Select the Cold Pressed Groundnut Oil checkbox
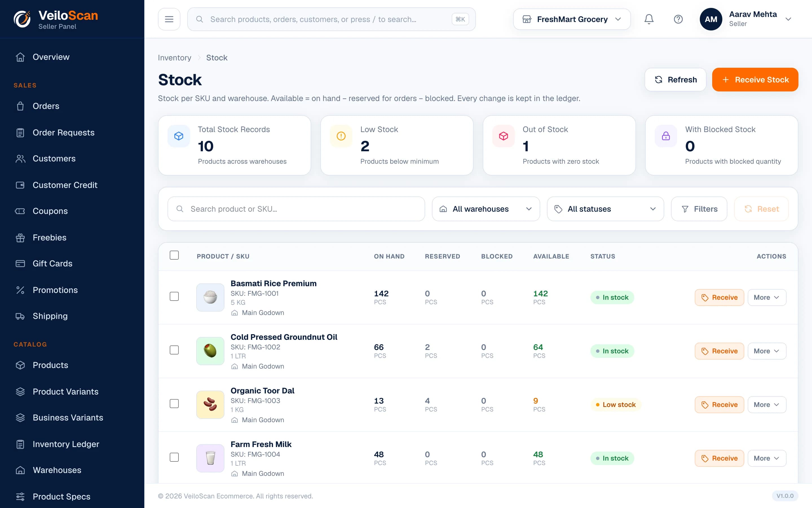812x508 pixels. 174,350
